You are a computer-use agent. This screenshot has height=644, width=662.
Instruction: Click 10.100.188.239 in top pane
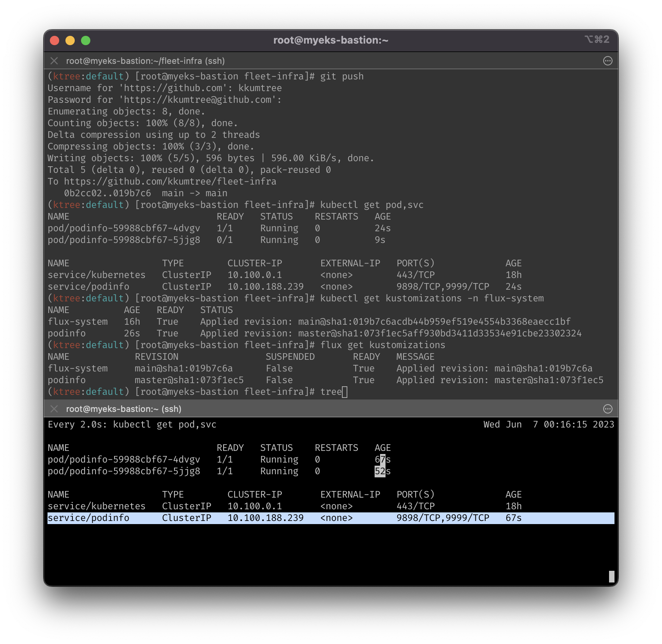pyautogui.click(x=266, y=287)
